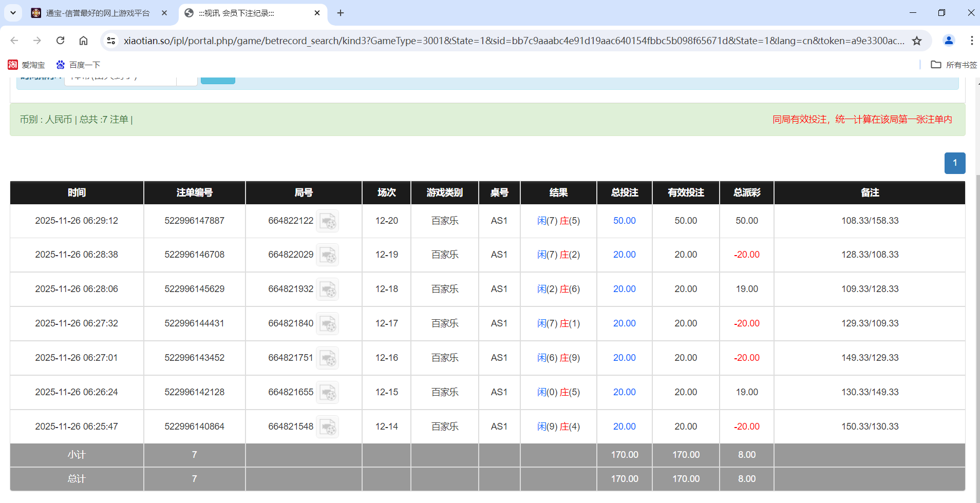This screenshot has height=503, width=980.
Task: Click replay video icon for round 664821751
Action: 327,358
